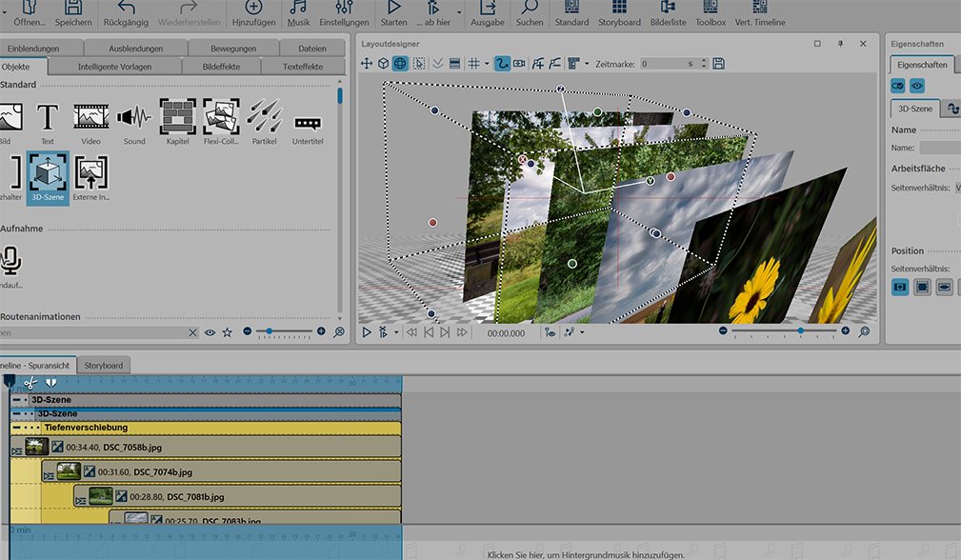Choose the Partikel object icon

click(264, 118)
